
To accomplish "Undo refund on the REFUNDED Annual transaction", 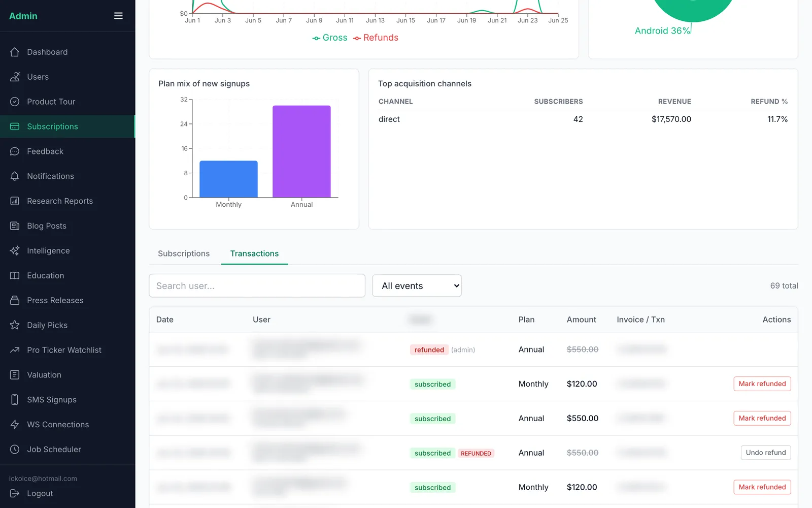I will point(765,453).
